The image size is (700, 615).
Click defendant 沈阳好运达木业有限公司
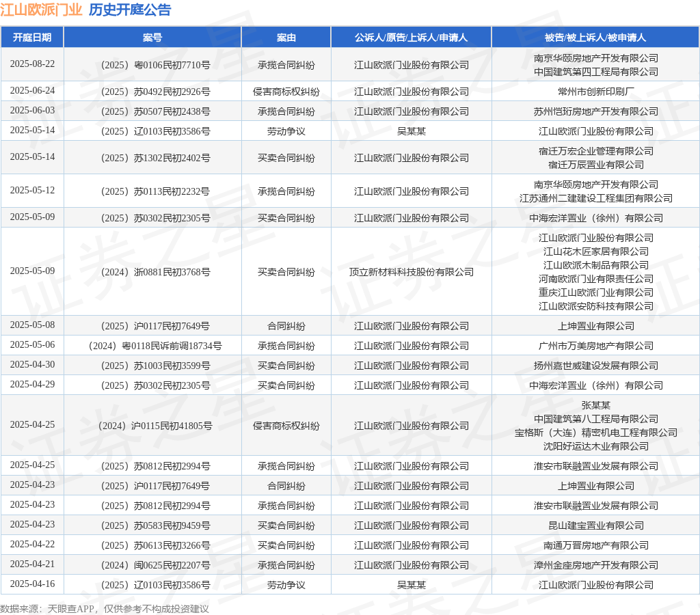click(x=596, y=446)
